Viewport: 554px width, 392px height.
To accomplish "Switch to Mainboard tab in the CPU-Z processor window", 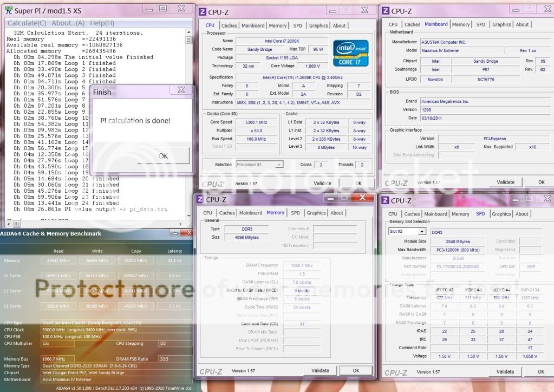I will pyautogui.click(x=253, y=25).
